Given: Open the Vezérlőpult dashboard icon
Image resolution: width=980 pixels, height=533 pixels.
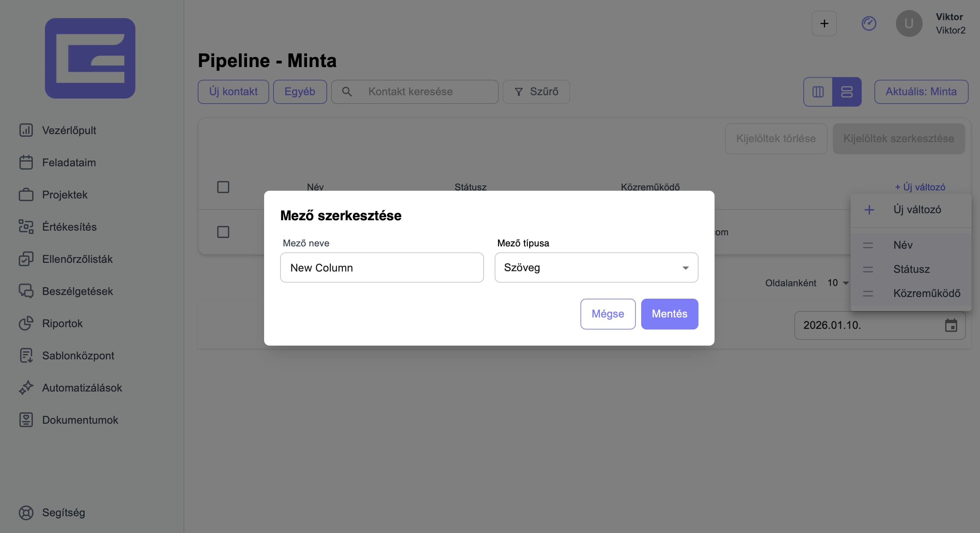Looking at the screenshot, I should (x=26, y=130).
